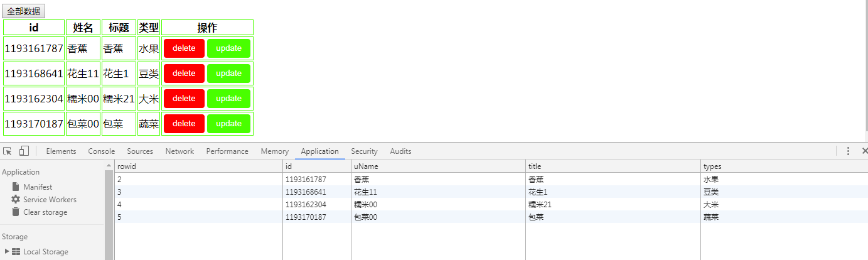
Task: Open DevTools three-dot customize menu
Action: [x=848, y=151]
